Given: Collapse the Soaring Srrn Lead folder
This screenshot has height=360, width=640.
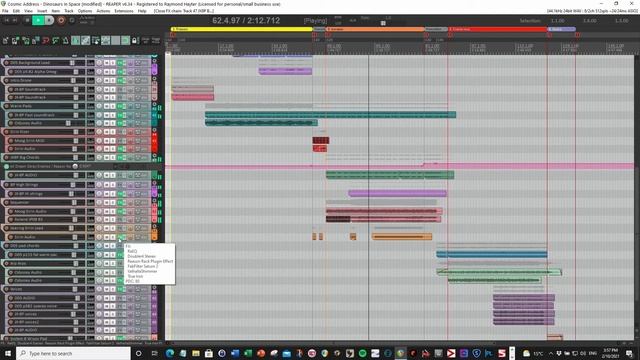Looking at the screenshot, I should click(154, 226).
